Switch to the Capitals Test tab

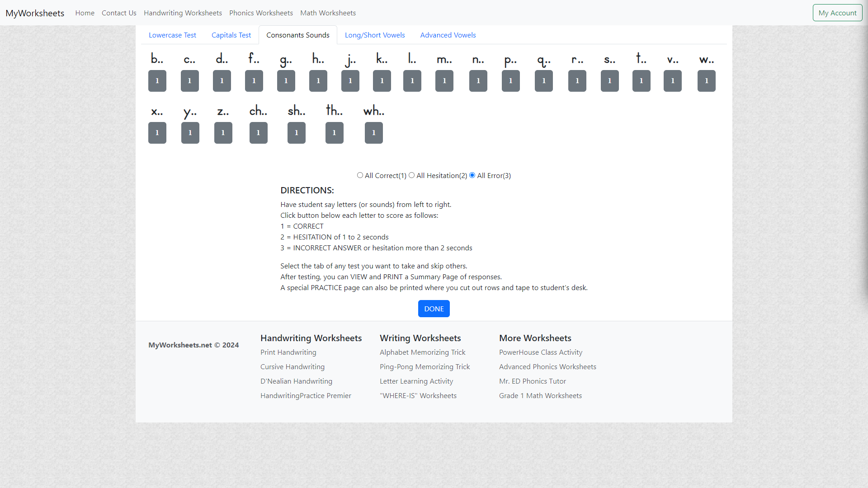tap(231, 35)
